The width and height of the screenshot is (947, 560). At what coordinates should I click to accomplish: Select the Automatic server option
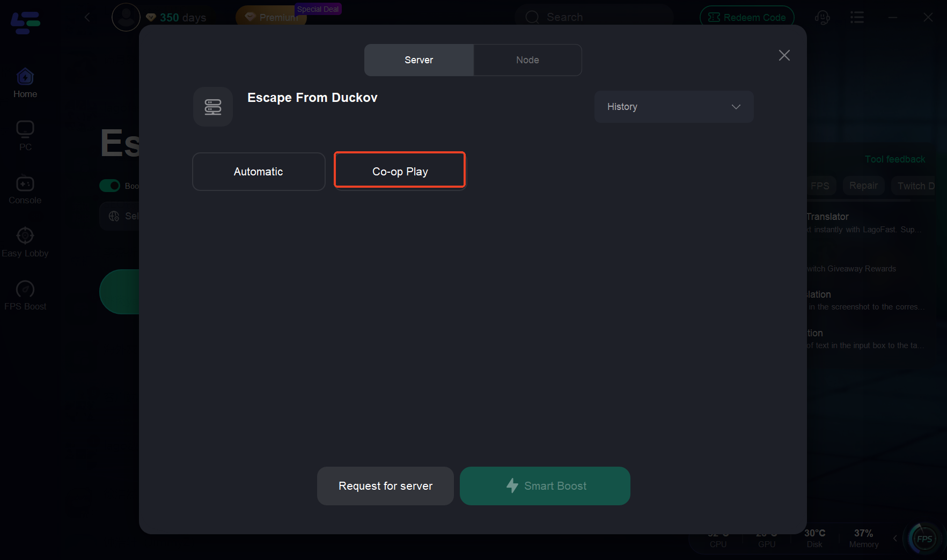point(259,172)
